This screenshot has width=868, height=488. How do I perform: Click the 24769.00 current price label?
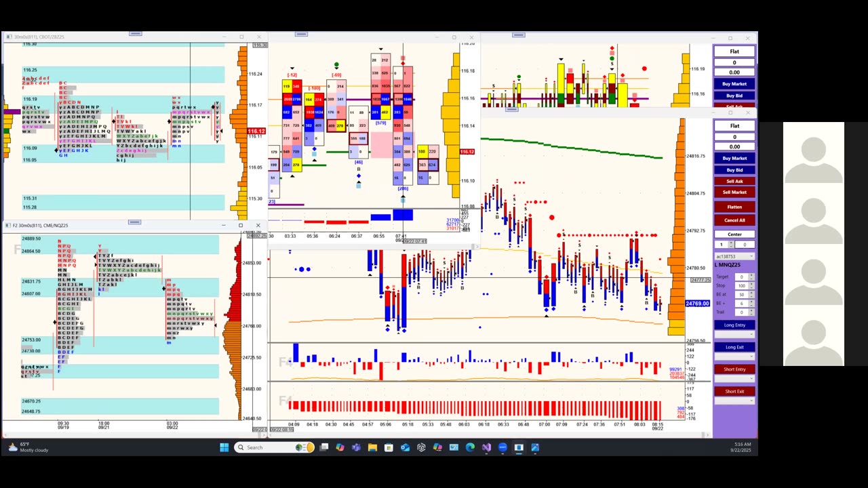click(x=697, y=304)
